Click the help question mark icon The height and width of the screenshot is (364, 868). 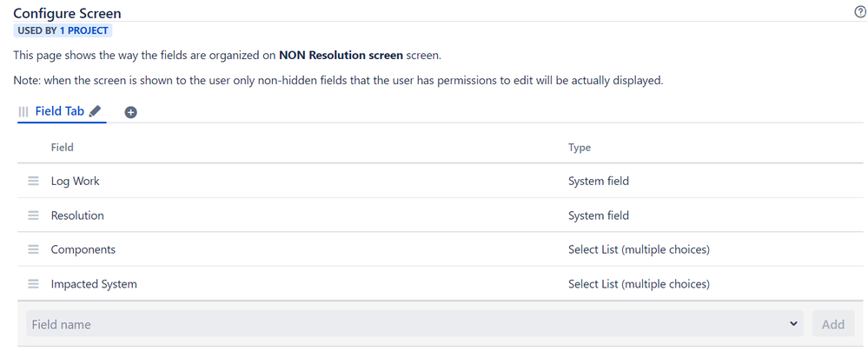click(859, 13)
